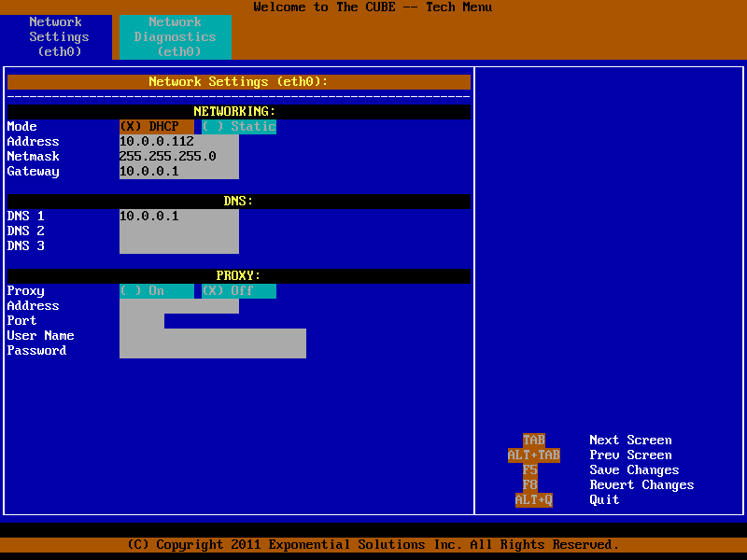Switch to Network Diagnostics (eth0) tab
The image size is (747, 560).
point(176,37)
